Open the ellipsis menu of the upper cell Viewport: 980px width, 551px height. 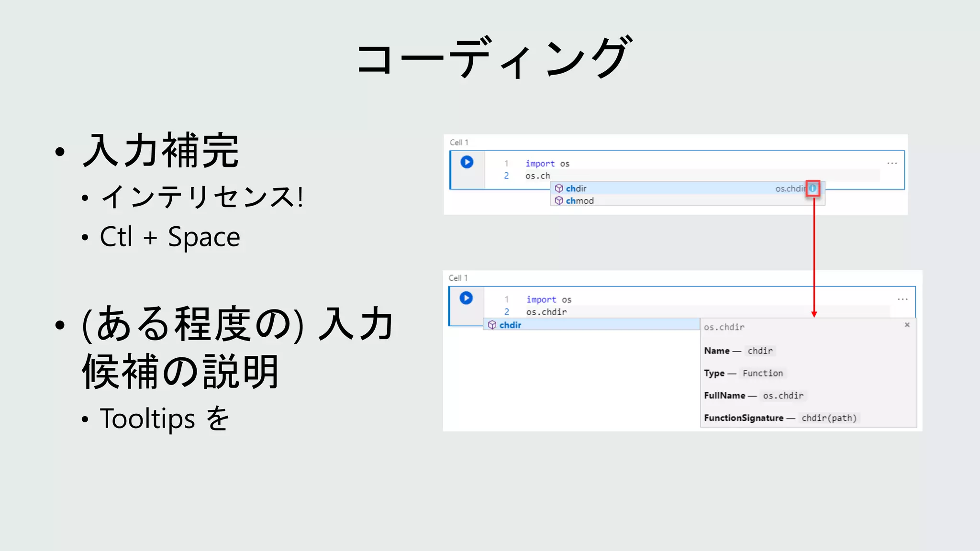click(x=892, y=163)
